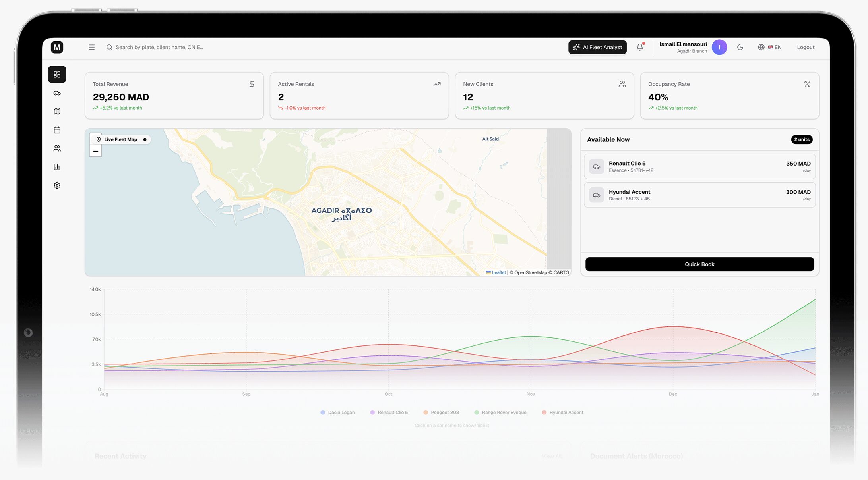Open the clients people icon in sidebar

point(57,148)
